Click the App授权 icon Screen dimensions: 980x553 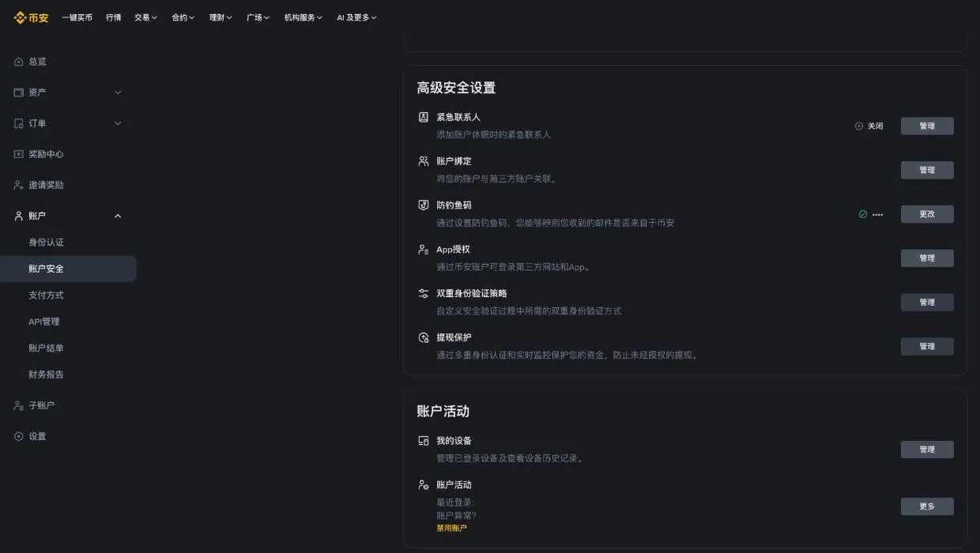pos(424,250)
